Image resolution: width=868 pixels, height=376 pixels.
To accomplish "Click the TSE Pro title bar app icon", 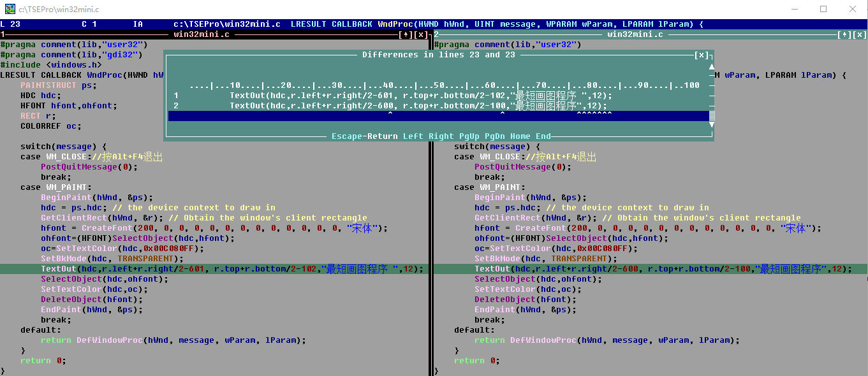I will pos(10,10).
